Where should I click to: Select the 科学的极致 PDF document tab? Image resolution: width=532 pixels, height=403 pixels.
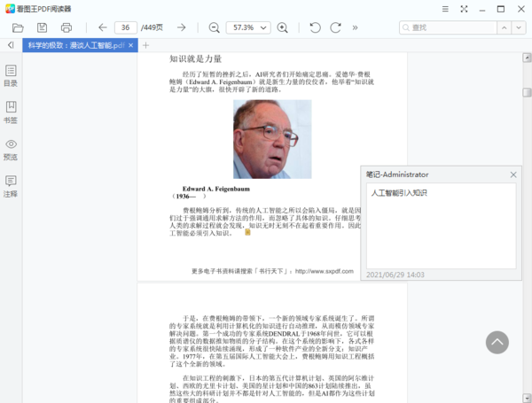(75, 45)
